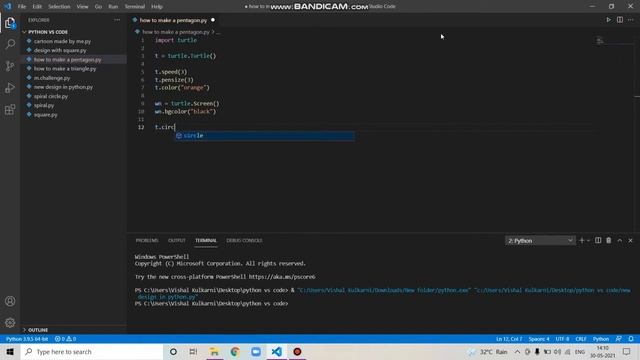Switch to the DEBUG CONSOLE tab
Viewport: 640px width, 360px height.
click(244, 240)
